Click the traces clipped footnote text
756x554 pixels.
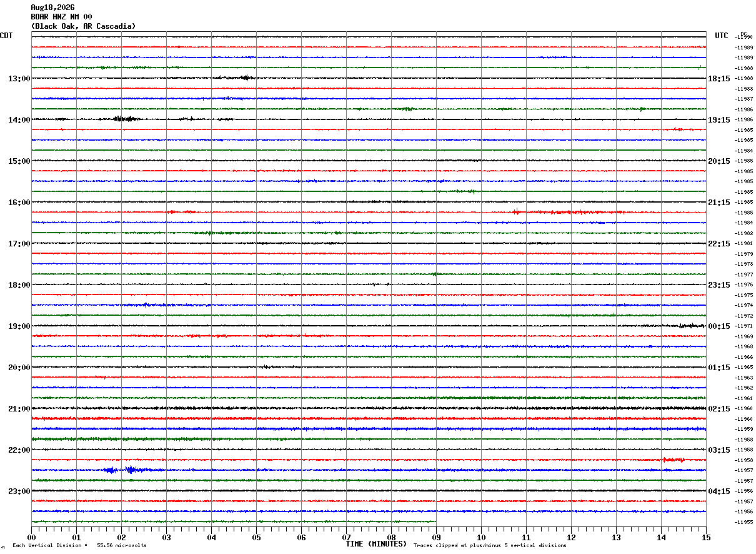(x=490, y=546)
